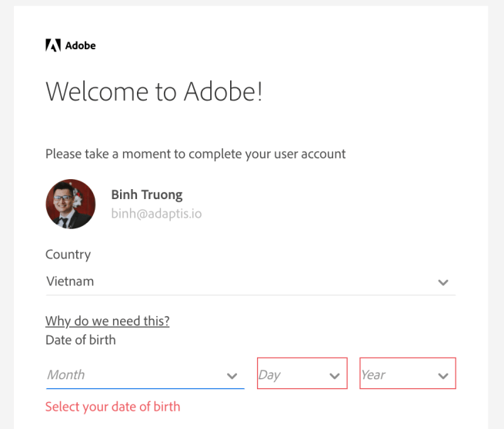Click the Adobe wordmark text
This screenshot has height=429, width=504.
tap(80, 45)
